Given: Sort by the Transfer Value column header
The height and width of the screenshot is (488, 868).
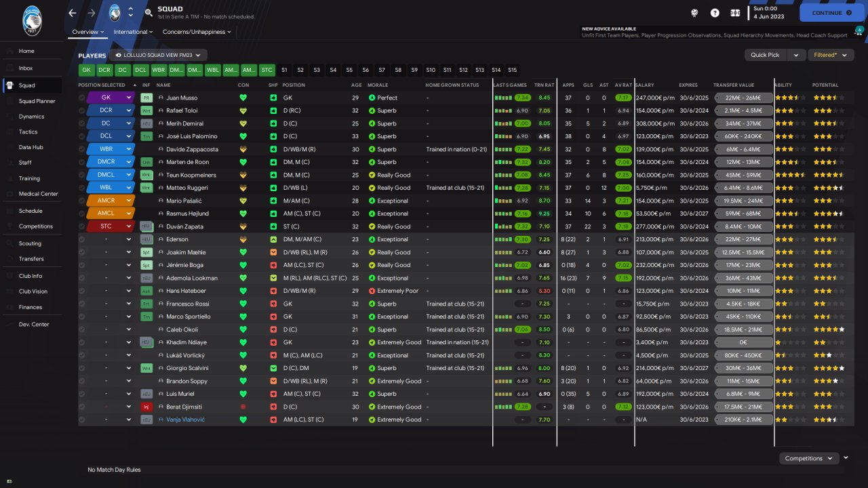Looking at the screenshot, I should pyautogui.click(x=734, y=85).
